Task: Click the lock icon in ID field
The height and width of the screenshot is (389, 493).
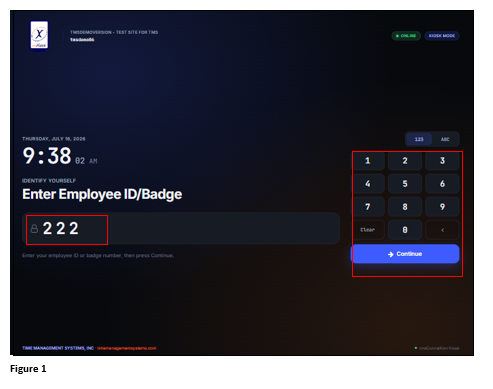Action: pyautogui.click(x=34, y=229)
